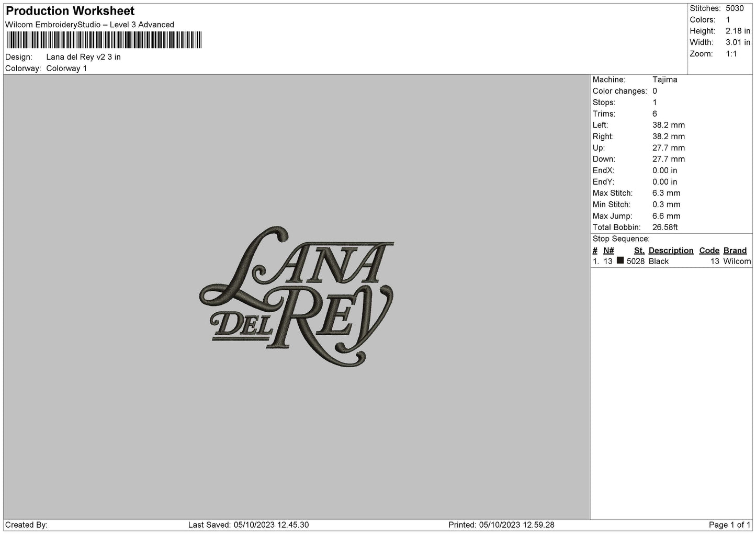This screenshot has width=756, height=534.
Task: Click the Right value 38.2 mm
Action: point(668,137)
